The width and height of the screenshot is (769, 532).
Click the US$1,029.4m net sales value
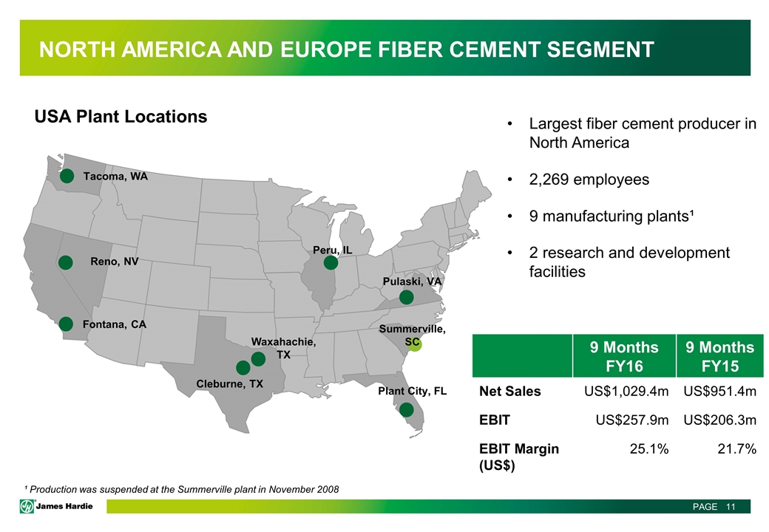pyautogui.click(x=626, y=390)
